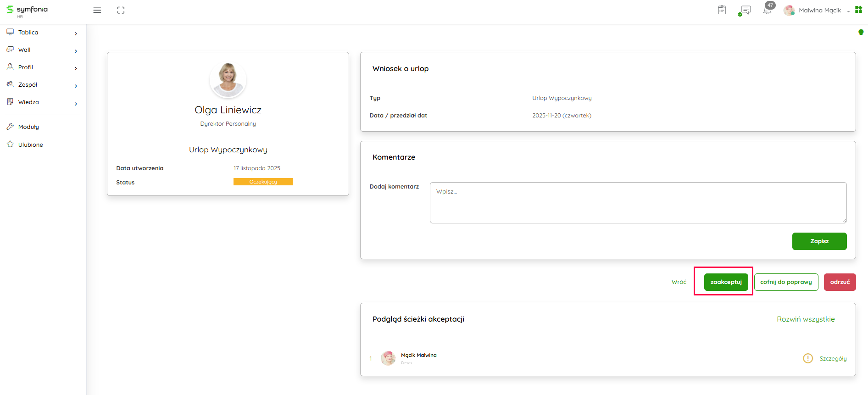The height and width of the screenshot is (395, 868).
Task: Click Olga Liniewicz profile photo
Action: (x=228, y=80)
